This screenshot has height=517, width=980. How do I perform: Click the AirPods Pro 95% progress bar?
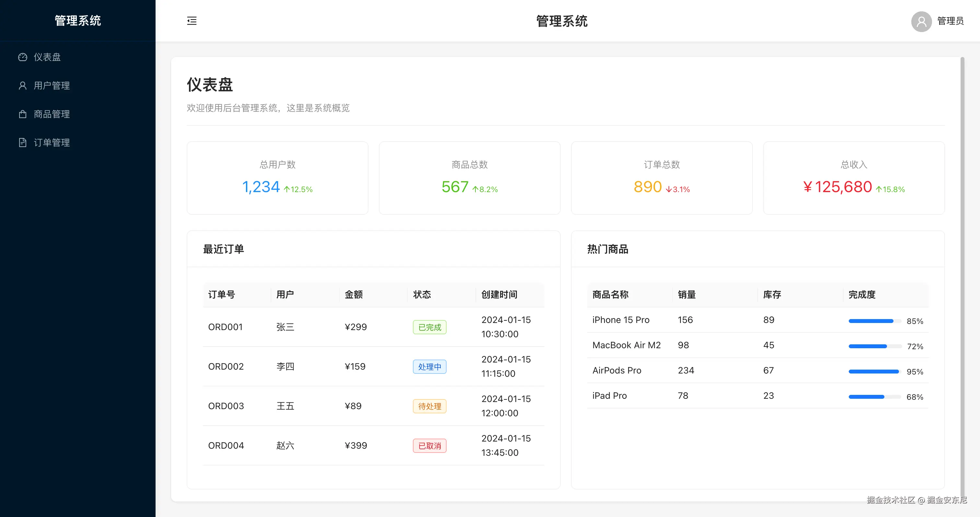[x=874, y=372]
